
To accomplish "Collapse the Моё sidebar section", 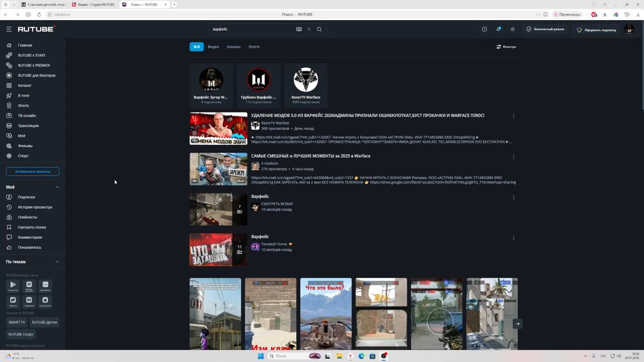I will click(x=57, y=187).
